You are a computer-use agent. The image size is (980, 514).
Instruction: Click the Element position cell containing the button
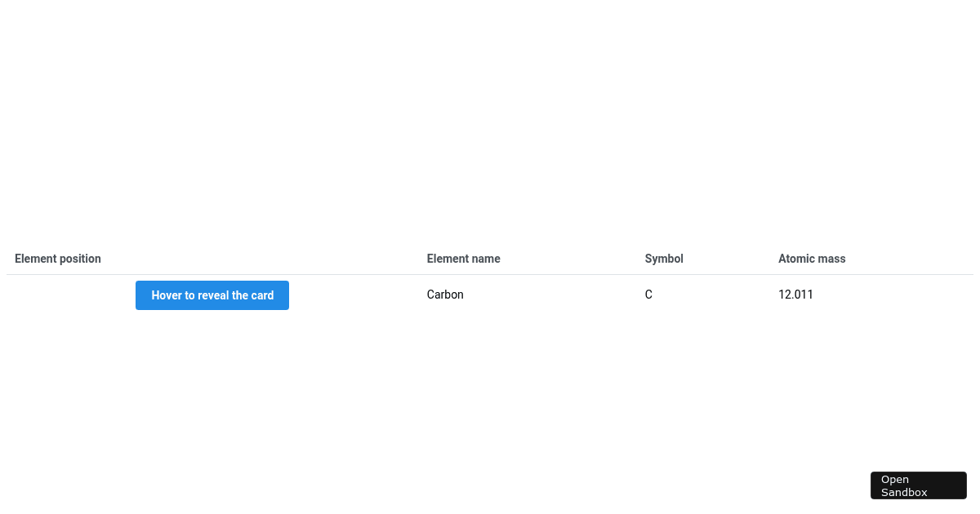click(x=212, y=295)
